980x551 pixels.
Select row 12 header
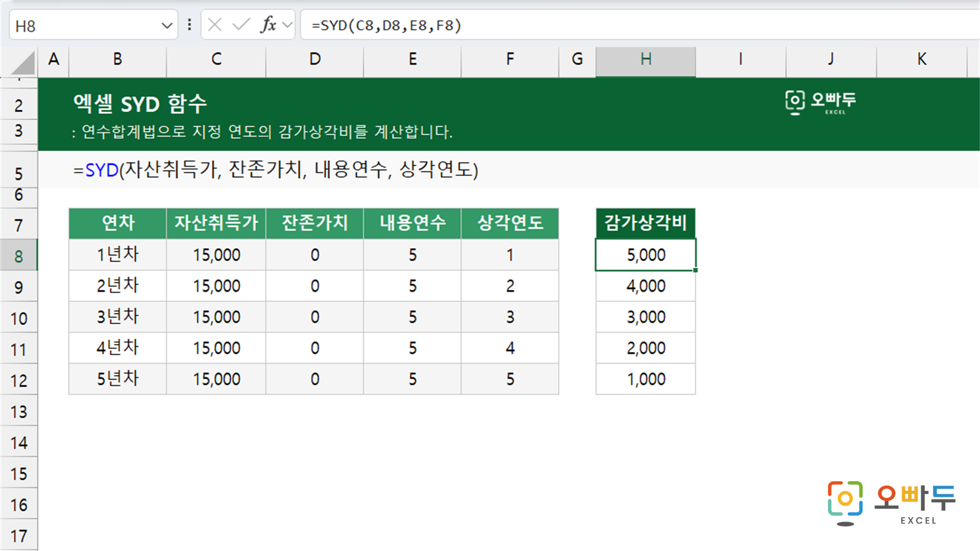point(19,380)
